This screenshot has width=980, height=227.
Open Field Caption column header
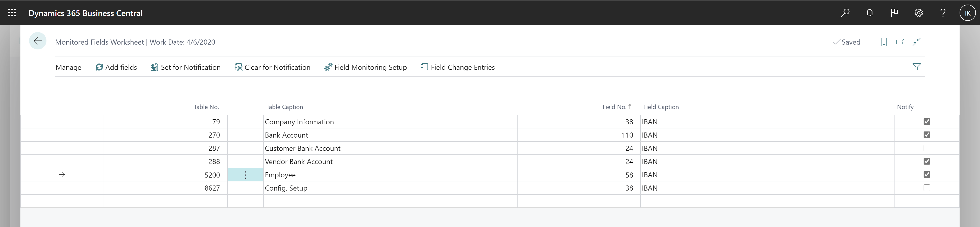(x=661, y=107)
